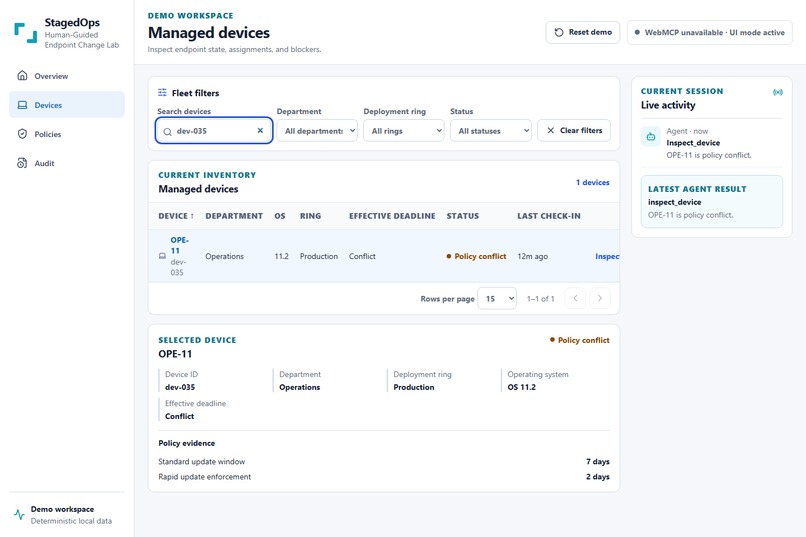Click the Demo workspace footer label
This screenshot has height=537, width=806.
coord(62,509)
